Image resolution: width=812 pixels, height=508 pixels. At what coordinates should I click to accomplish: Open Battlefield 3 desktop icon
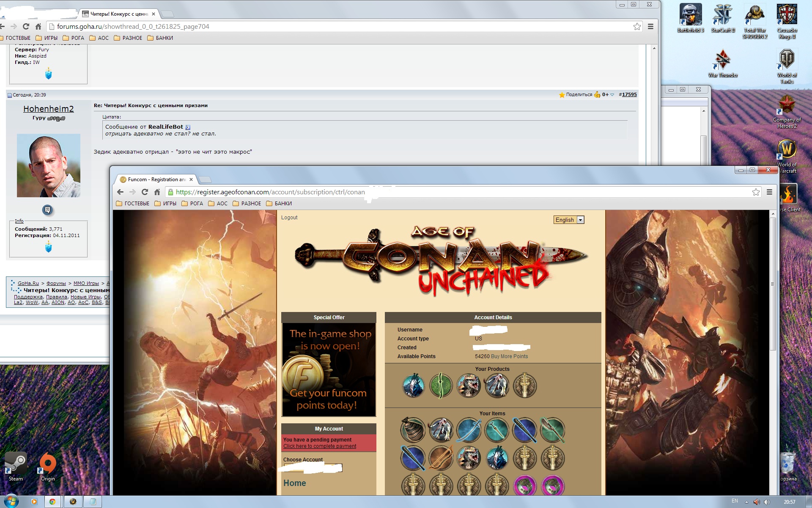point(691,15)
